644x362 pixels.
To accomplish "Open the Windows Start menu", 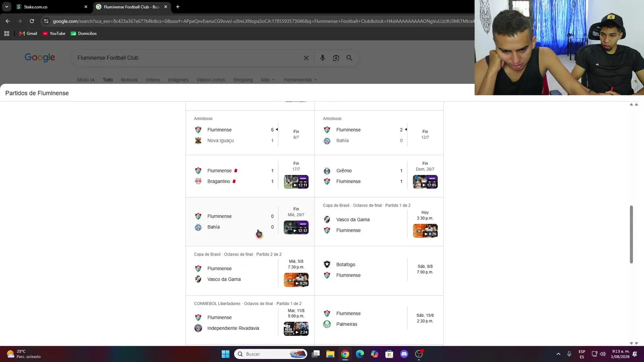I will pyautogui.click(x=225, y=354).
